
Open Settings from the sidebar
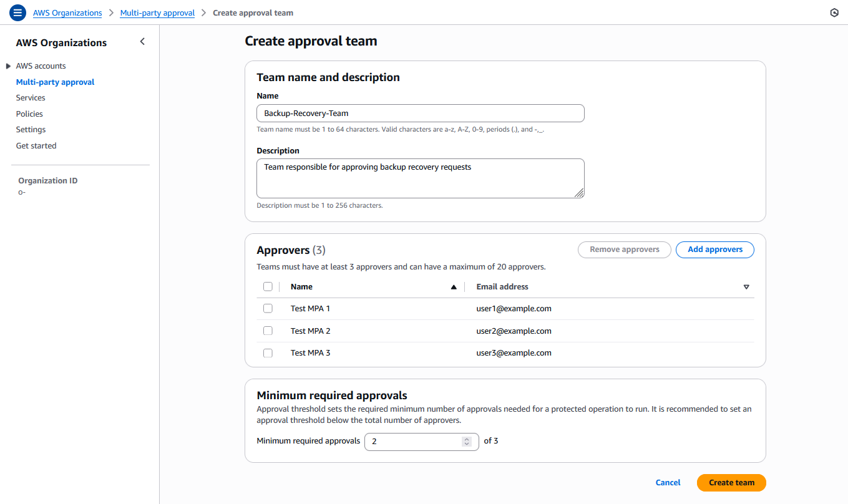pyautogui.click(x=31, y=129)
